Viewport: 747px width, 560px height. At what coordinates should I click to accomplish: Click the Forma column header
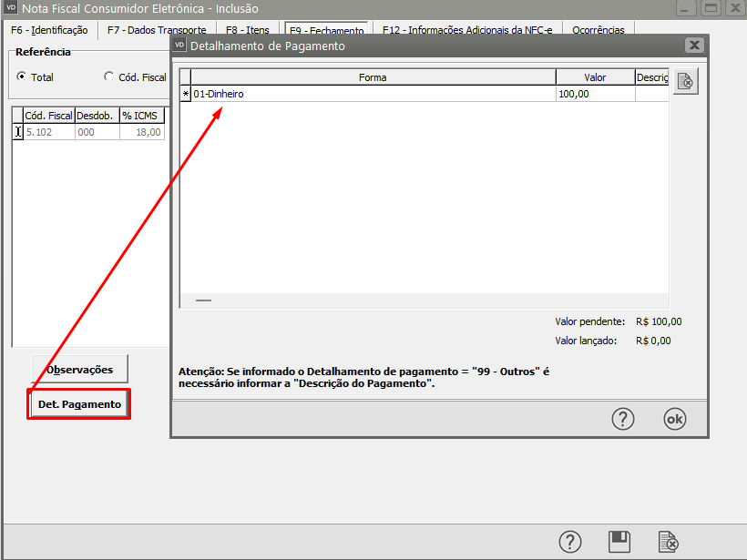(372, 77)
